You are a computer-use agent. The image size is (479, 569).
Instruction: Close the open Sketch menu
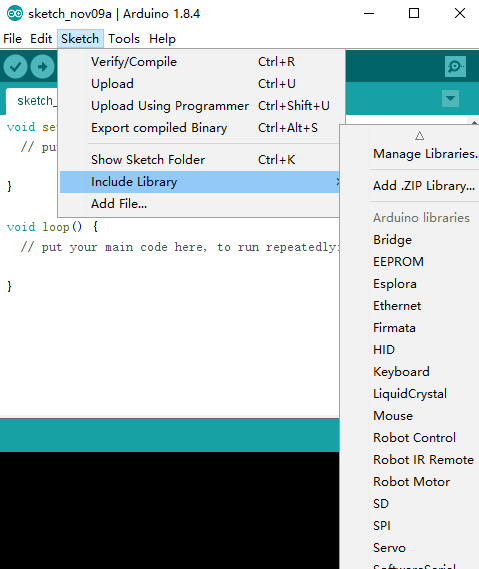(80, 38)
